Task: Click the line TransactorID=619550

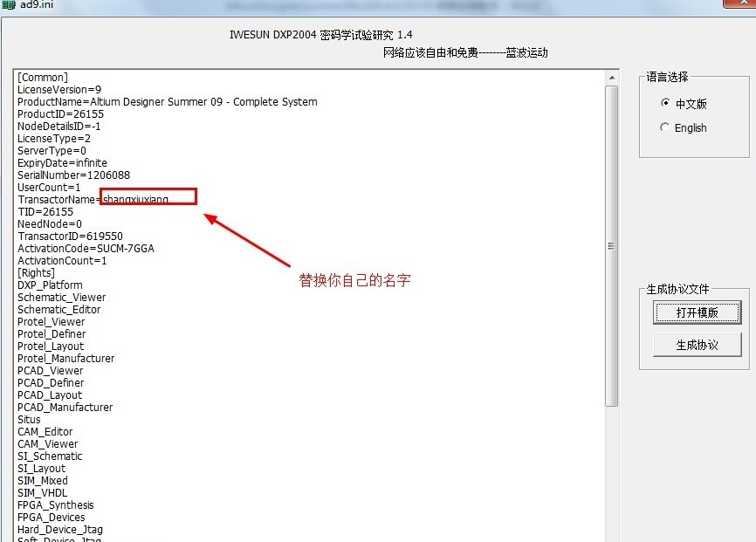Action: [71, 237]
